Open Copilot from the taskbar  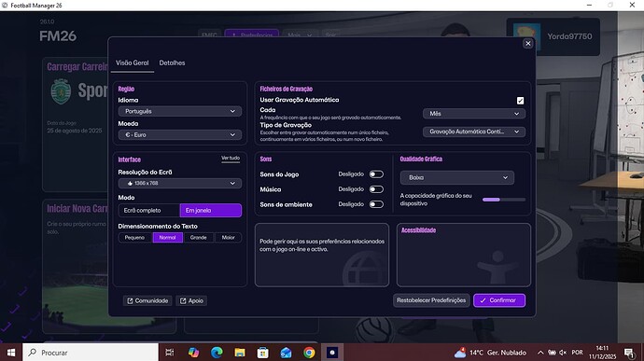[193, 353]
